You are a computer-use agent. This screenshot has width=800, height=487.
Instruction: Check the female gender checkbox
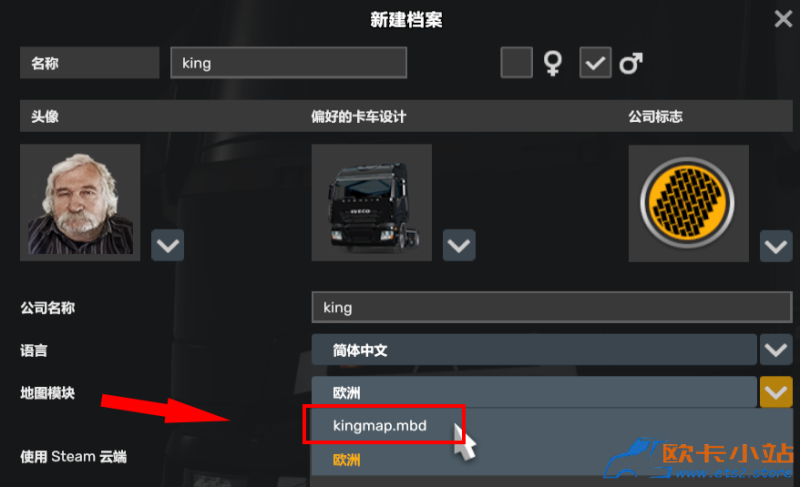(x=516, y=63)
